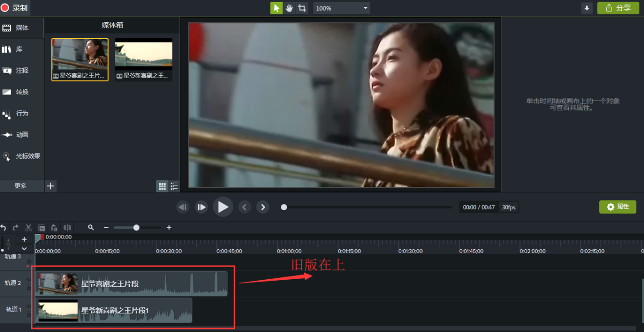
Task: Click the 轨道 2 track label
Action: 13,283
